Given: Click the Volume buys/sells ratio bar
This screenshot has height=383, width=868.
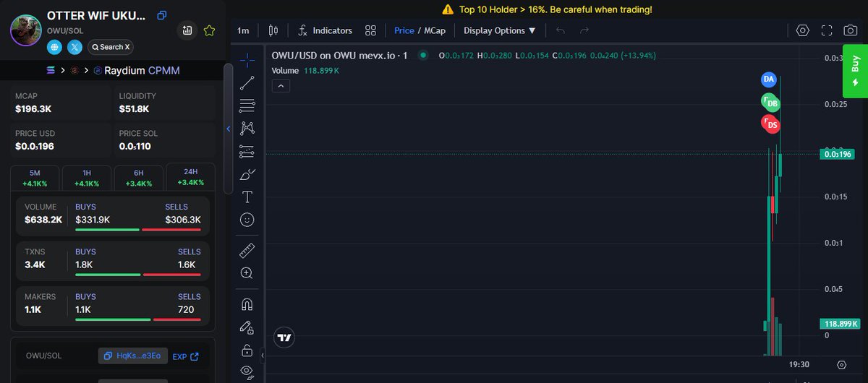Looking at the screenshot, I should pos(138,230).
